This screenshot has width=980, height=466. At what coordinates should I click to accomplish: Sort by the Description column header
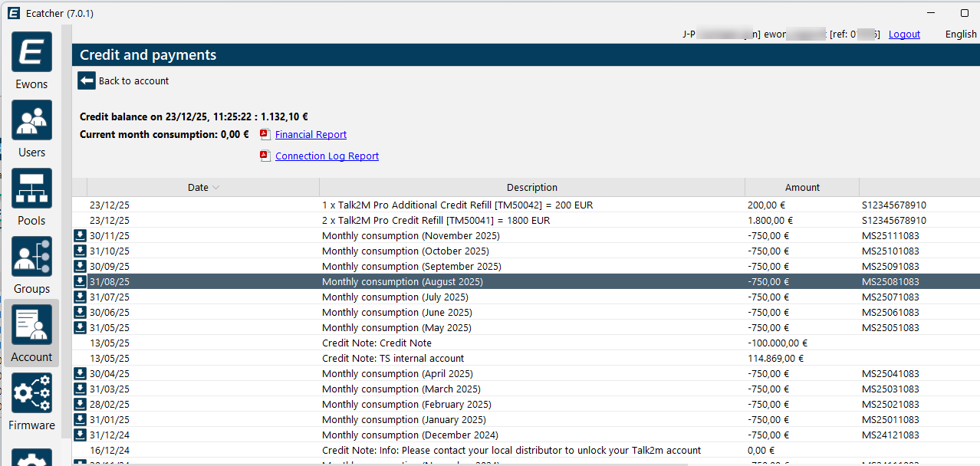[x=531, y=188]
